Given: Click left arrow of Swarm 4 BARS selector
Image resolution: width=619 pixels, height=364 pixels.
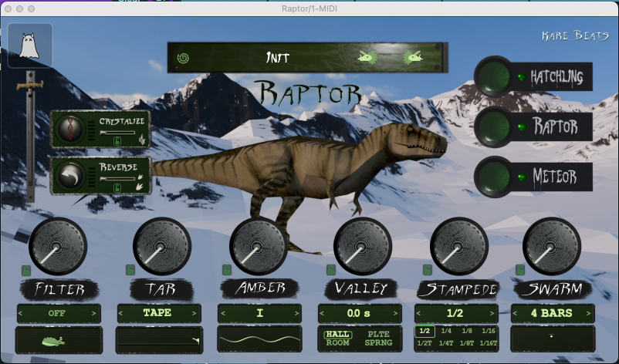Looking at the screenshot, I should click(515, 314).
